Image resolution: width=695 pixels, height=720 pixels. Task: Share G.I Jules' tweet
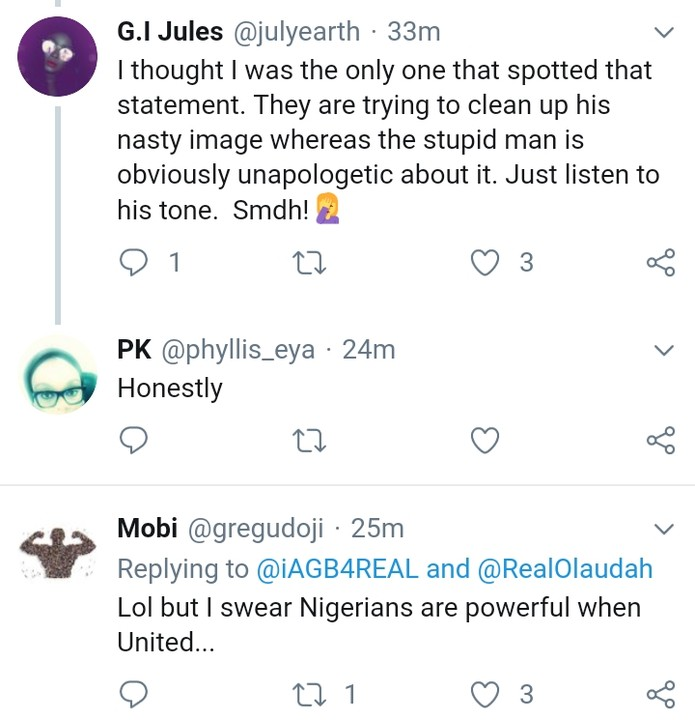click(661, 263)
